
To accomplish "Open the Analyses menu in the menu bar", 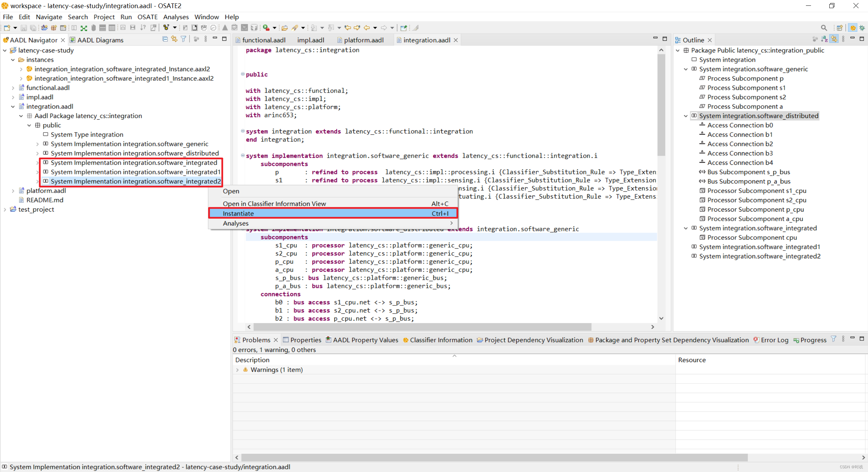I will [175, 17].
